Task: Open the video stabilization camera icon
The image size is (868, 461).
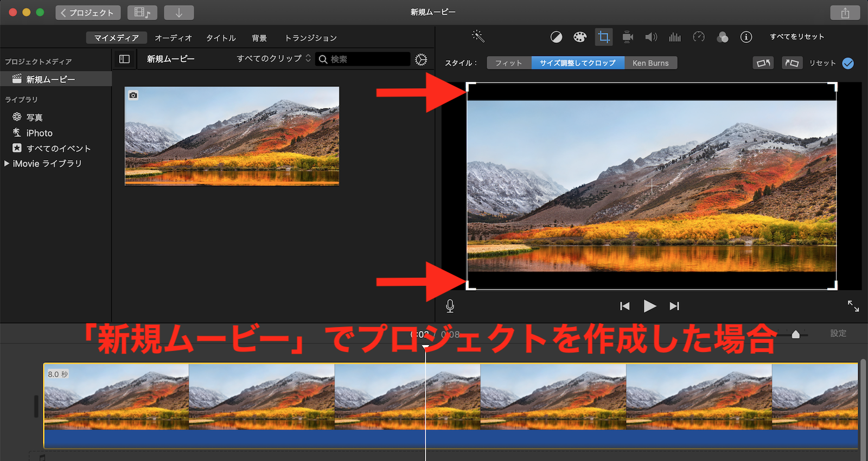Action: (x=628, y=37)
